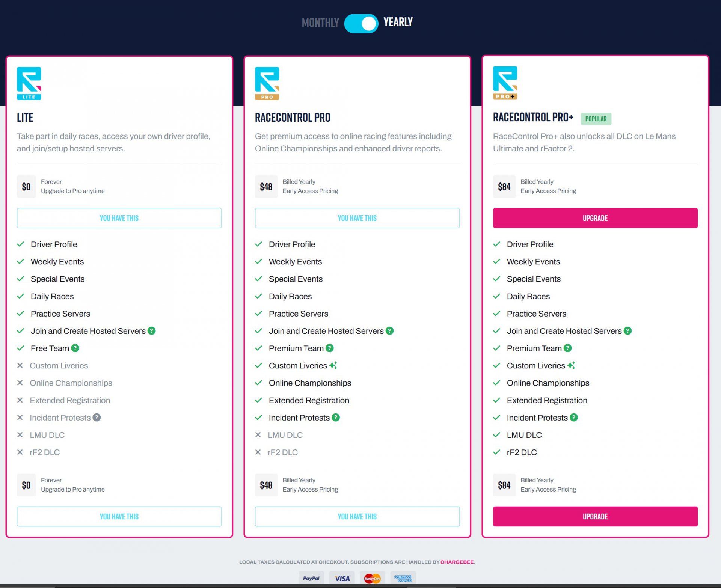Open Free Team help icon in Lite

click(75, 348)
